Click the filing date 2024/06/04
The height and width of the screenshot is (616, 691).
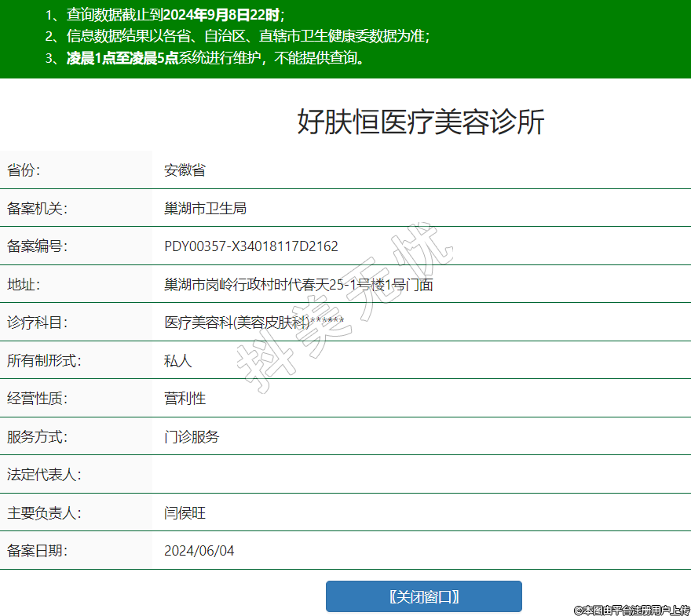(199, 551)
